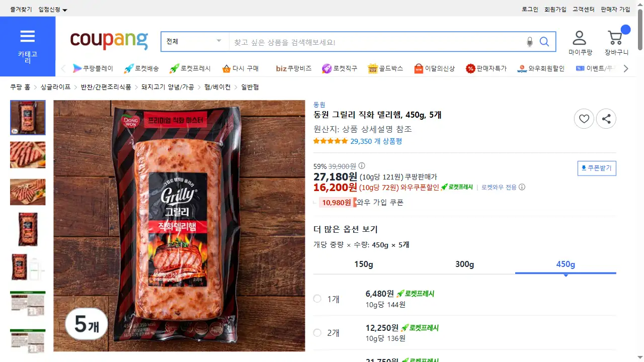This screenshot has height=362, width=644.
Task: Open 쿠팡플레이 shortcut
Action: pyautogui.click(x=93, y=68)
